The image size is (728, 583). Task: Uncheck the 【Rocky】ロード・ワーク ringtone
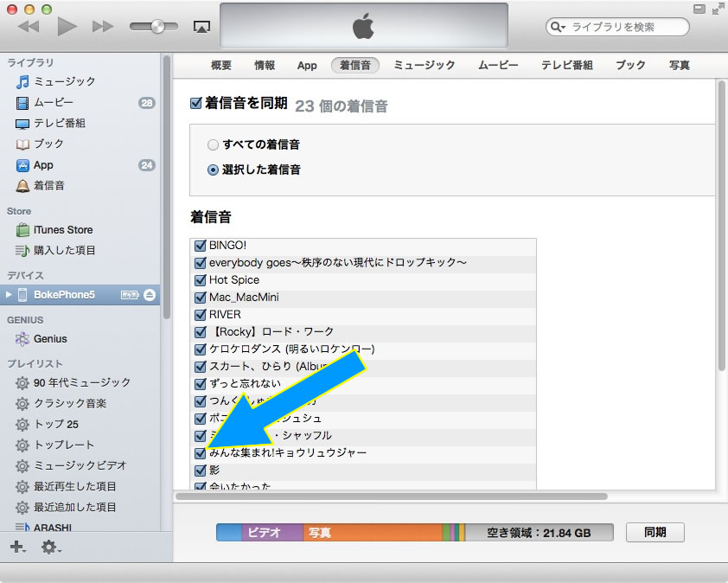(x=200, y=332)
